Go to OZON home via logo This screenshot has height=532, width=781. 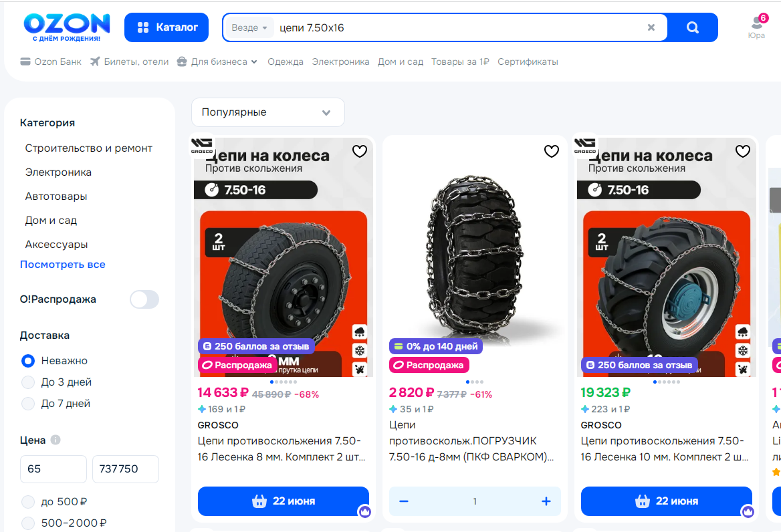click(x=67, y=27)
